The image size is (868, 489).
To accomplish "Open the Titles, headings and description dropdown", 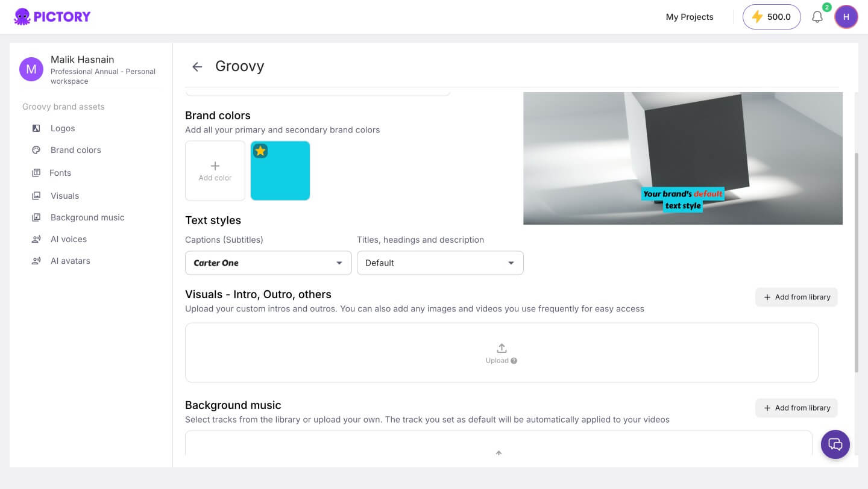I will coord(440,263).
